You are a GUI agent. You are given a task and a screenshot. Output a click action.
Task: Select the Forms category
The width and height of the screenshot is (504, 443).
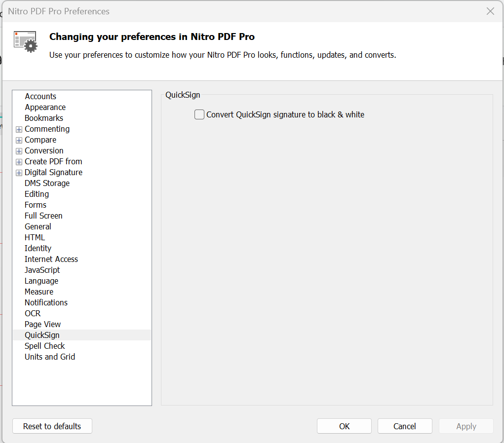(x=36, y=205)
